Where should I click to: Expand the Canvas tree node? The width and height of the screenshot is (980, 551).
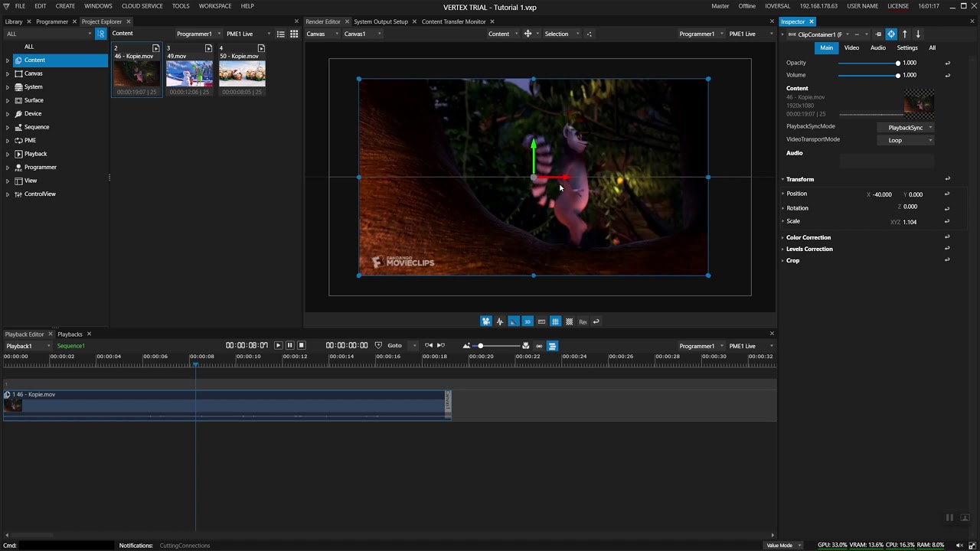(x=8, y=73)
